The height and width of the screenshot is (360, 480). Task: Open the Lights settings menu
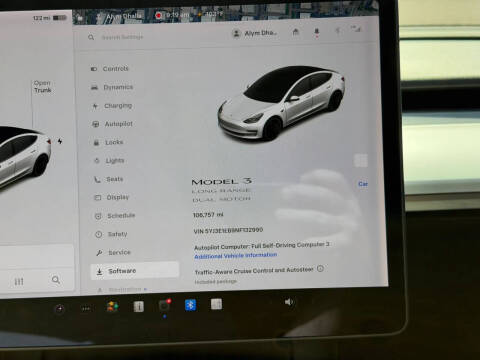point(109,161)
